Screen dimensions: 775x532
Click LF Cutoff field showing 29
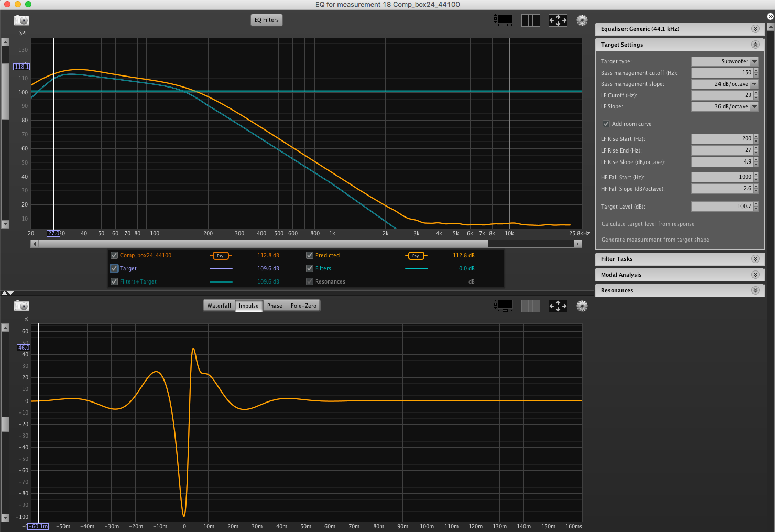722,95
